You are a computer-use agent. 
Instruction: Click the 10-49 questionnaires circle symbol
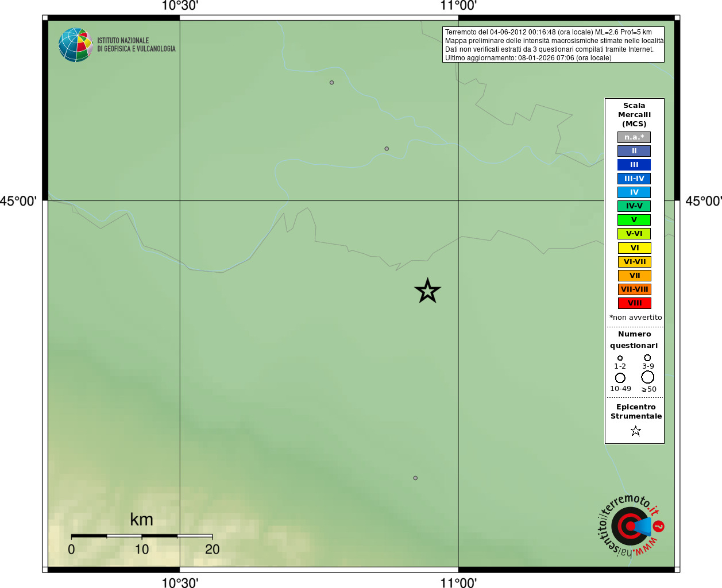tap(620, 378)
